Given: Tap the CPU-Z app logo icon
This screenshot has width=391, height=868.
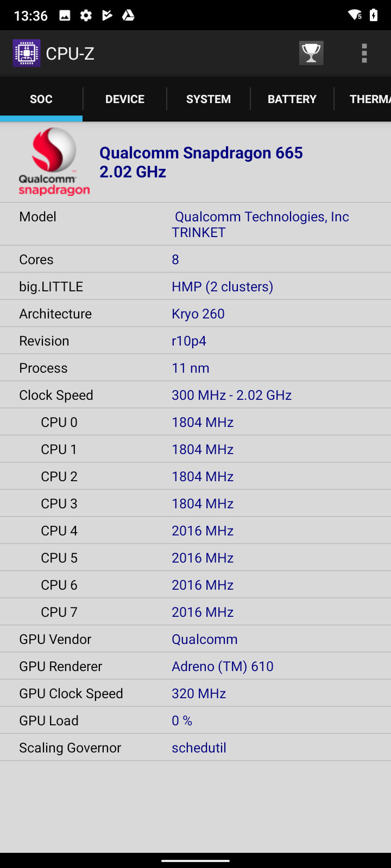Looking at the screenshot, I should point(27,53).
